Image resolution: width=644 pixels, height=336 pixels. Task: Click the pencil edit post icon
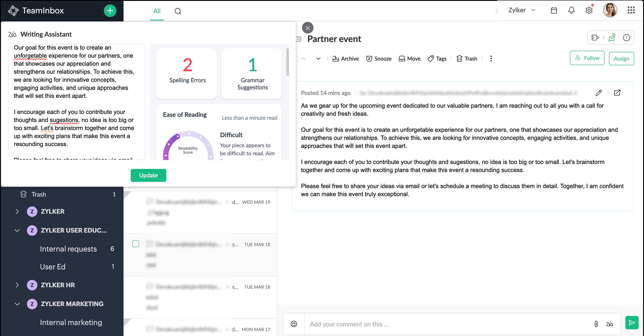tap(599, 93)
